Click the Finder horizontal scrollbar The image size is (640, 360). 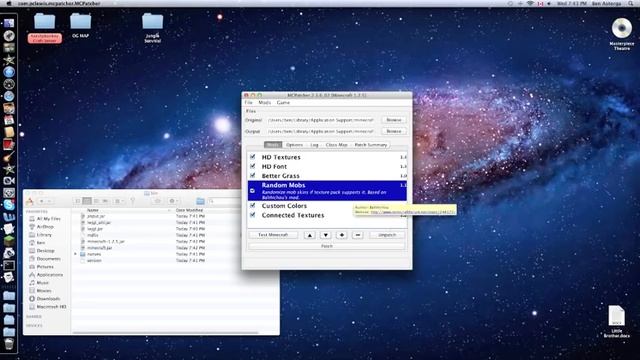(166, 333)
